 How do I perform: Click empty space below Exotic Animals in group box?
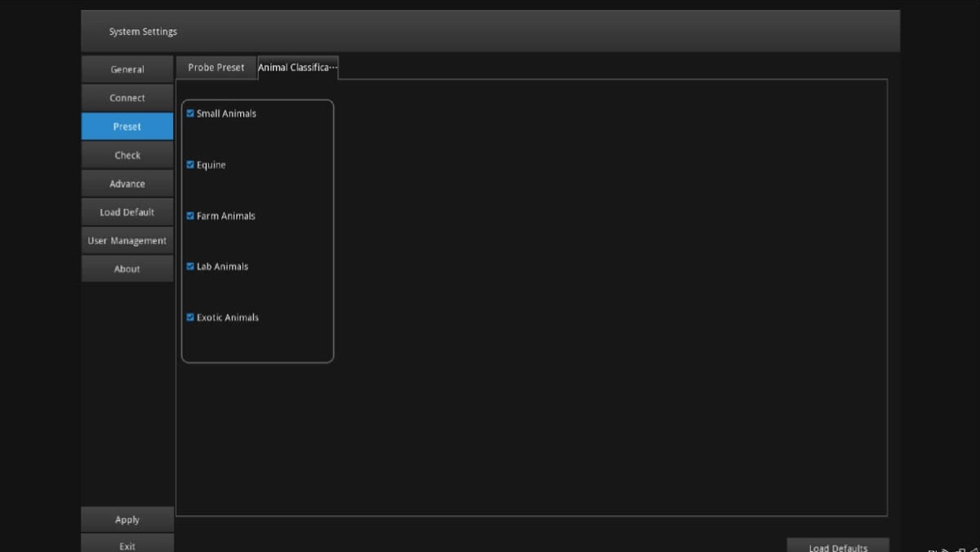(x=257, y=343)
